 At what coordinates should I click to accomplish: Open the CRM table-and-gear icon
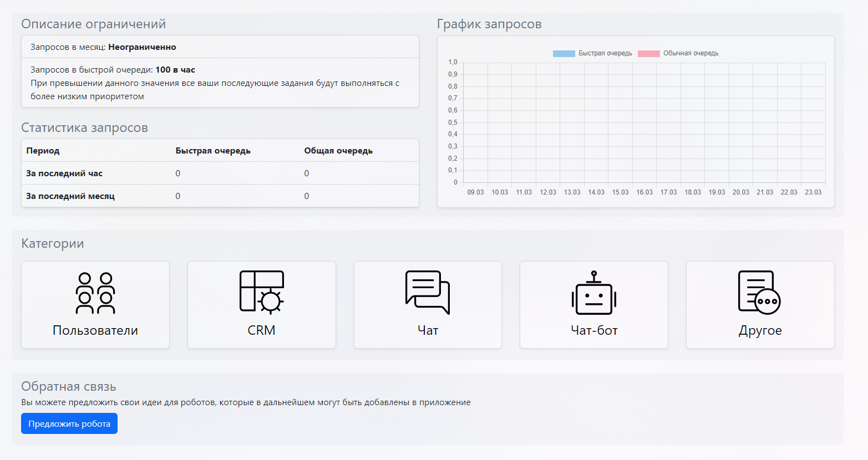point(261,293)
